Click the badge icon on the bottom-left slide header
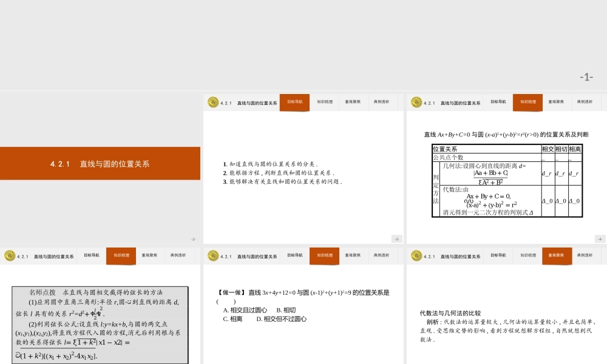The image size is (607, 364). click(8, 255)
